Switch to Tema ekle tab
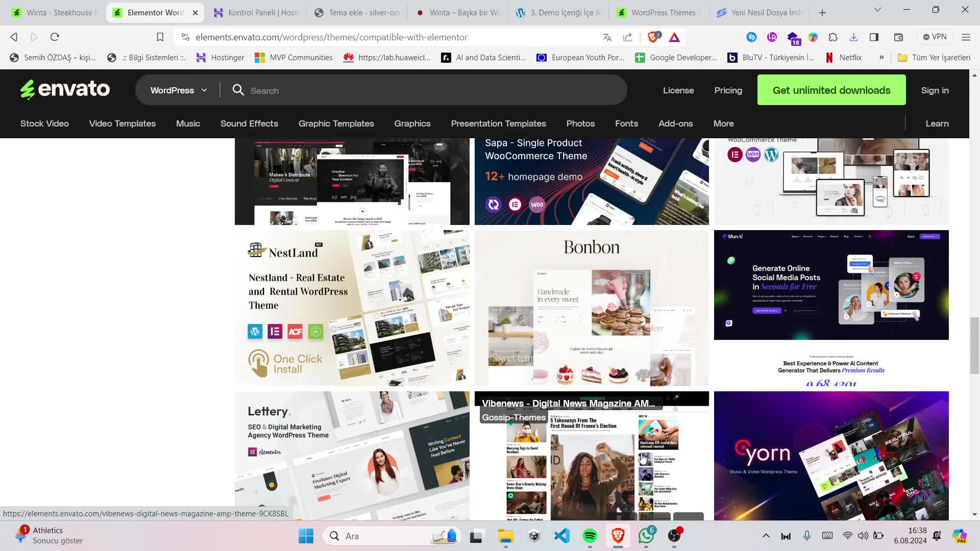Image resolution: width=980 pixels, height=551 pixels. pyautogui.click(x=357, y=13)
